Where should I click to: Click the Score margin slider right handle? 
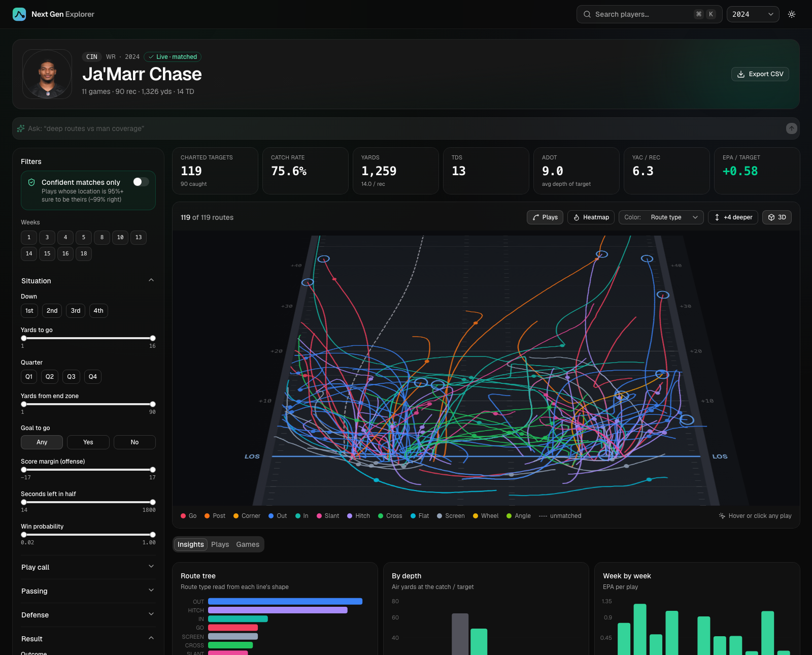[153, 470]
